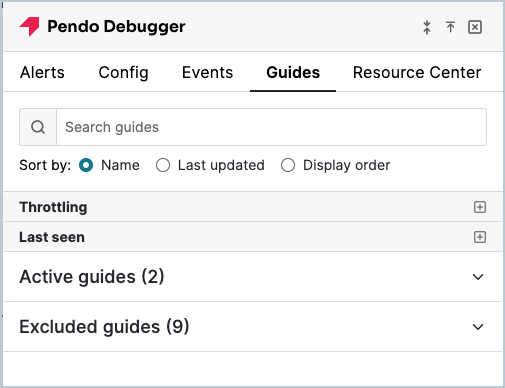Focus the Search guides input field
Viewport: 505px width, 388px height.
271,127
